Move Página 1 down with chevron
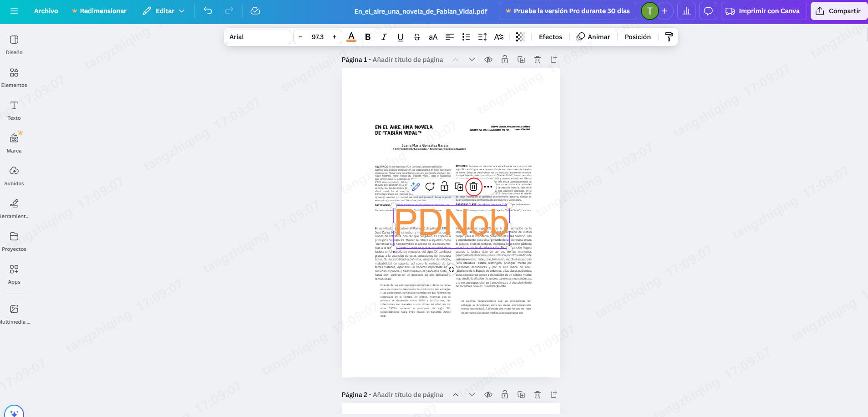 (x=472, y=60)
